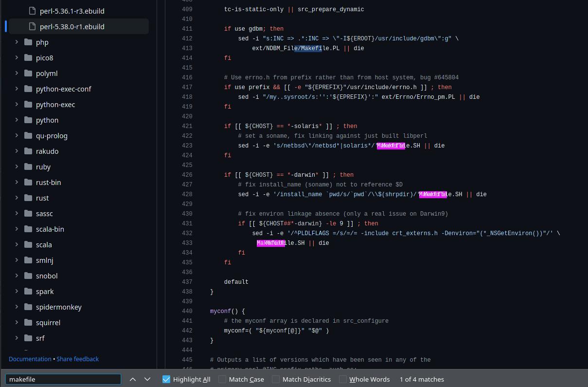The width and height of the screenshot is (588, 387).
Task: Click the rust folder icon
Action: pyautogui.click(x=28, y=198)
